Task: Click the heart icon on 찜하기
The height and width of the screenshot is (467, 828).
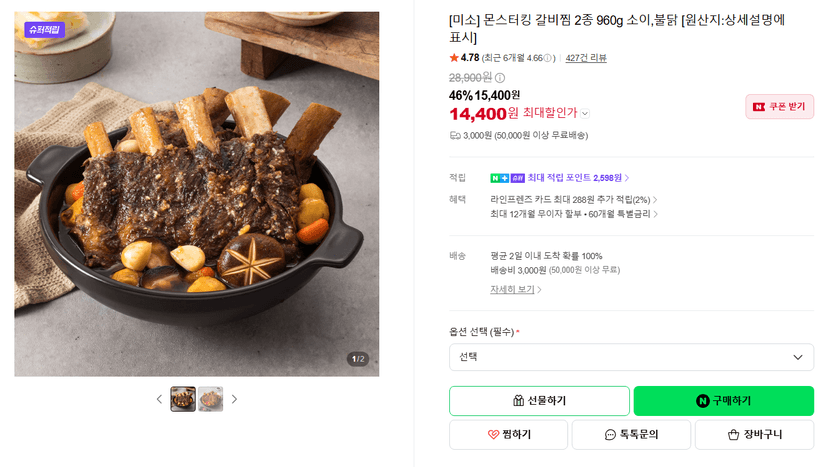Action: tap(493, 435)
